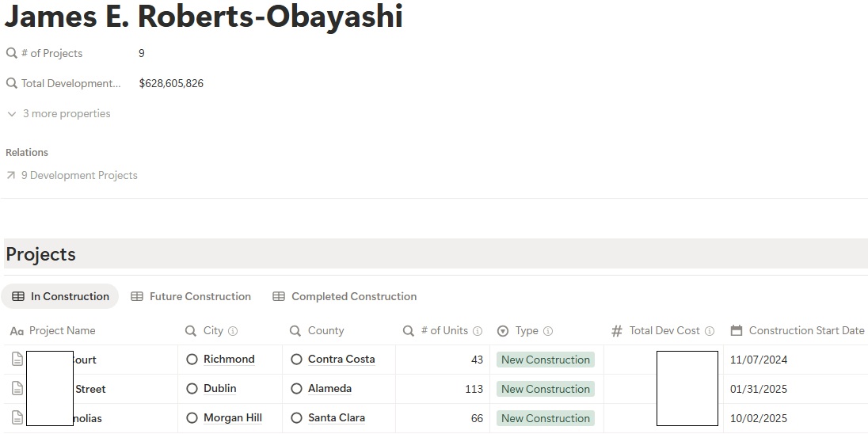Click the Projects section heading
Image resolution: width=868 pixels, height=434 pixels.
tap(40, 254)
